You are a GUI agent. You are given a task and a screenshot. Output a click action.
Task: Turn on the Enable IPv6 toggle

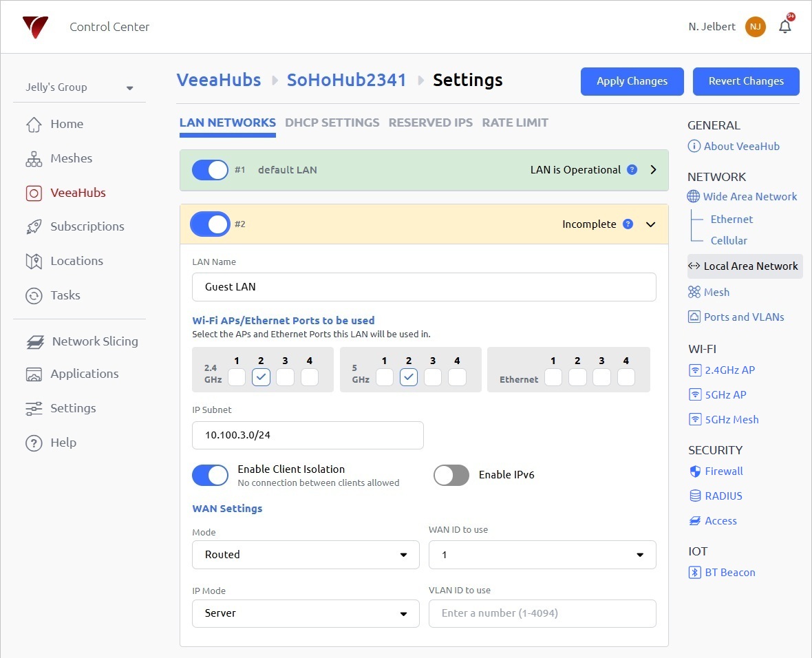(x=451, y=475)
